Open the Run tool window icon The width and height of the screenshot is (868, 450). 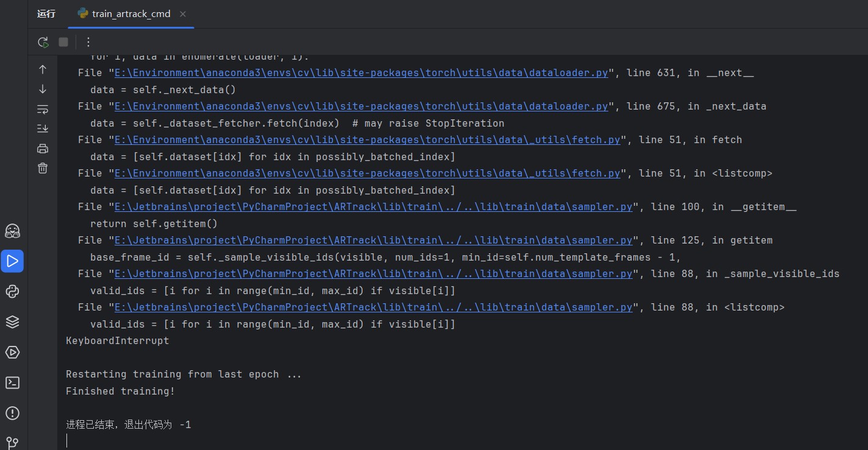tap(12, 261)
